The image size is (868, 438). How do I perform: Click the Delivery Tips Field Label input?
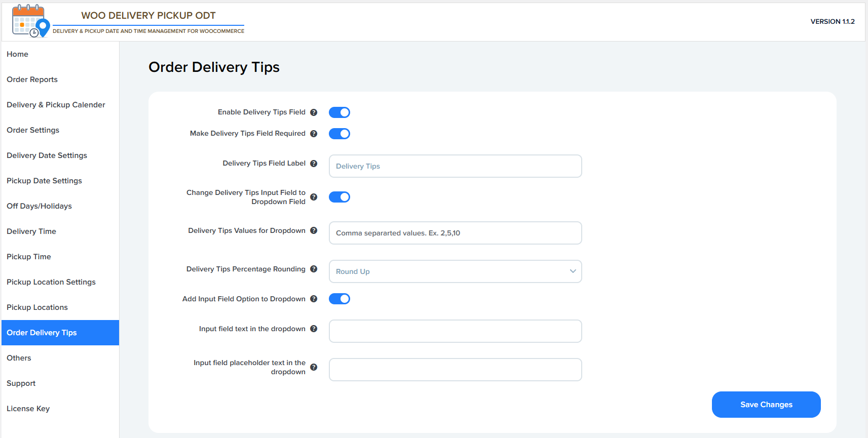[455, 166]
